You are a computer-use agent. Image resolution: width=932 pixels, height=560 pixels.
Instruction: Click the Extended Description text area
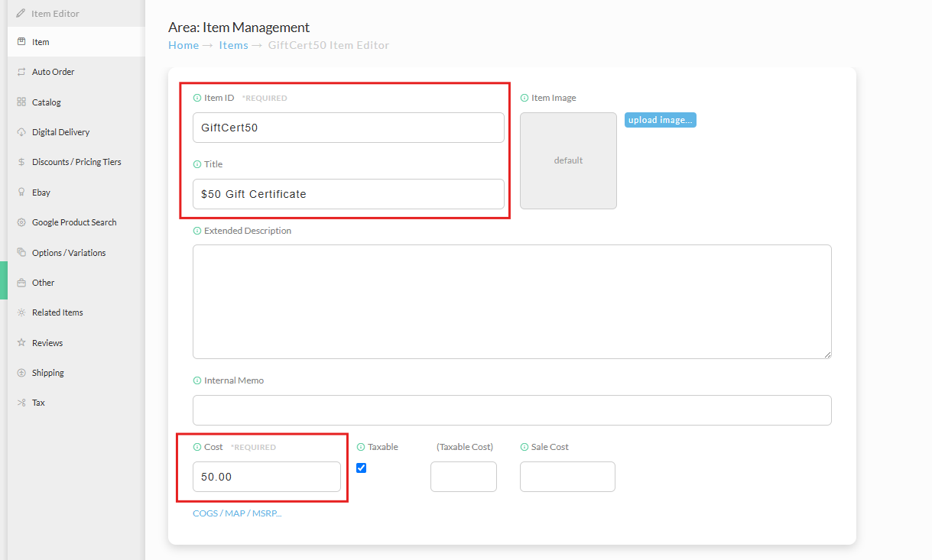[512, 302]
